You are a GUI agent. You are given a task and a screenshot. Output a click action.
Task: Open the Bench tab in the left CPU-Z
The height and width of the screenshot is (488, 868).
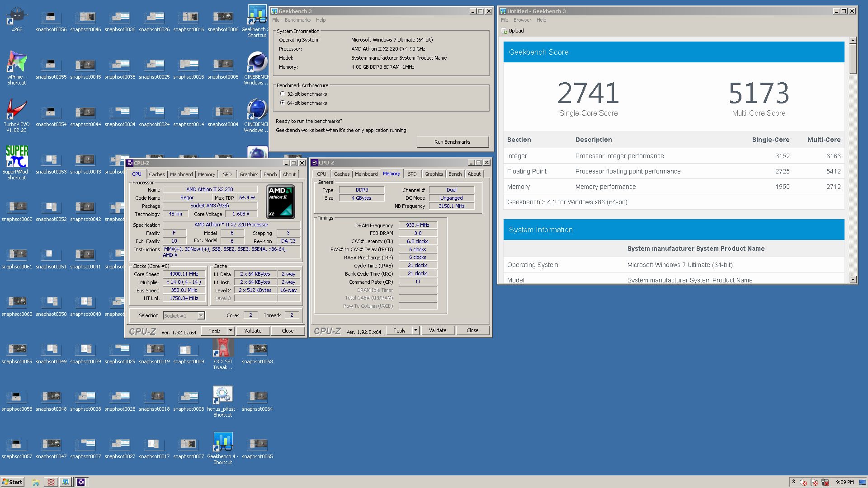point(270,174)
